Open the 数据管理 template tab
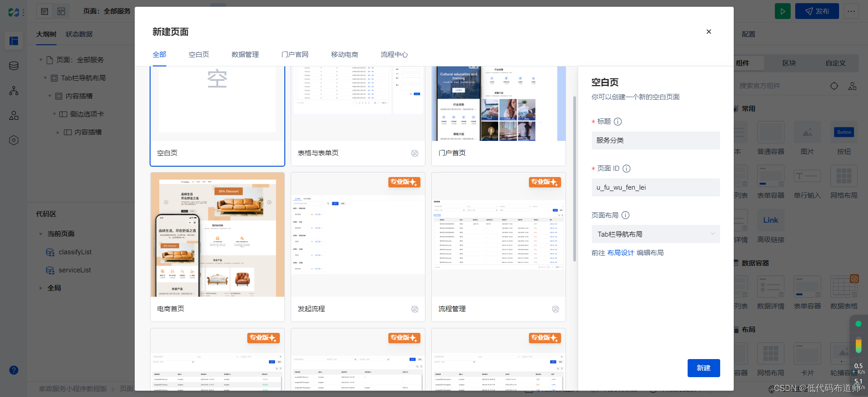 pos(245,55)
